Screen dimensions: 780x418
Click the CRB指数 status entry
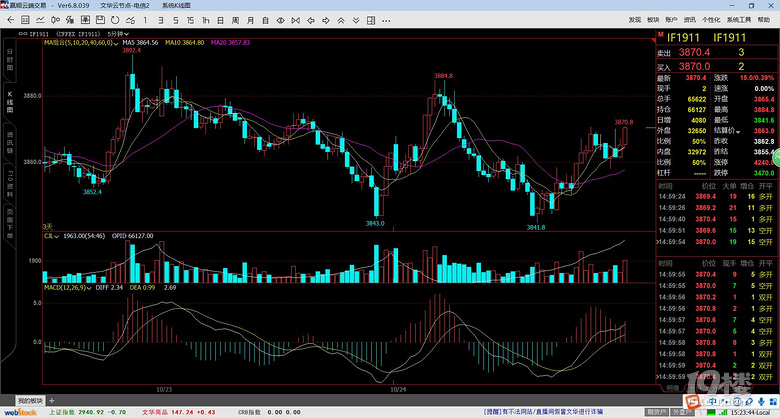tap(269, 412)
